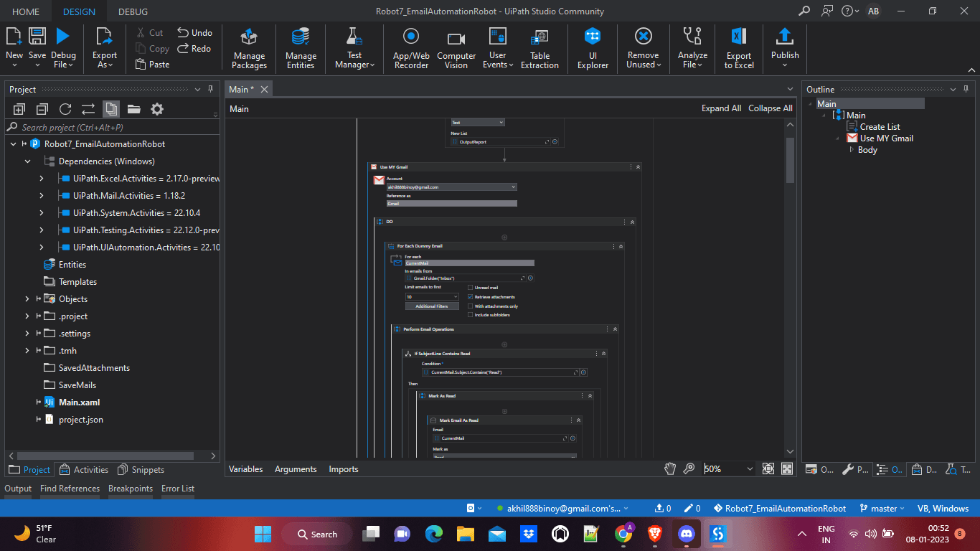Click the Redo command

[x=194, y=48]
